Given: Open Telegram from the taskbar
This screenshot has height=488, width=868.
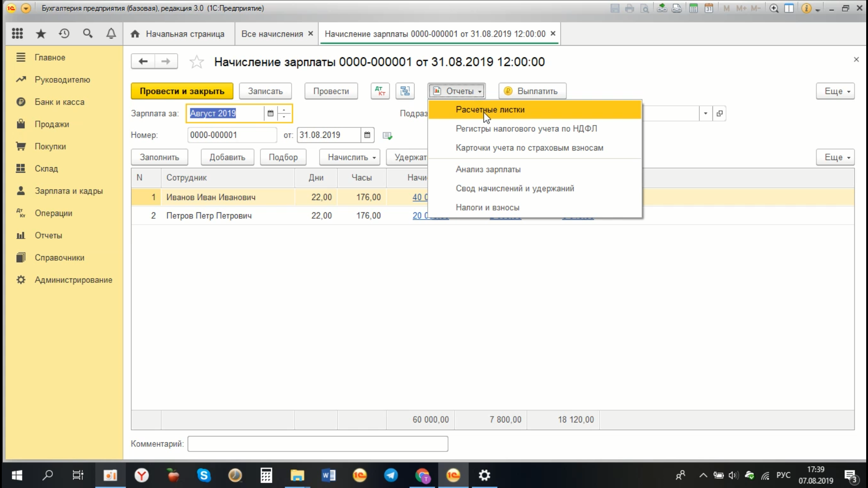Looking at the screenshot, I should point(391,475).
